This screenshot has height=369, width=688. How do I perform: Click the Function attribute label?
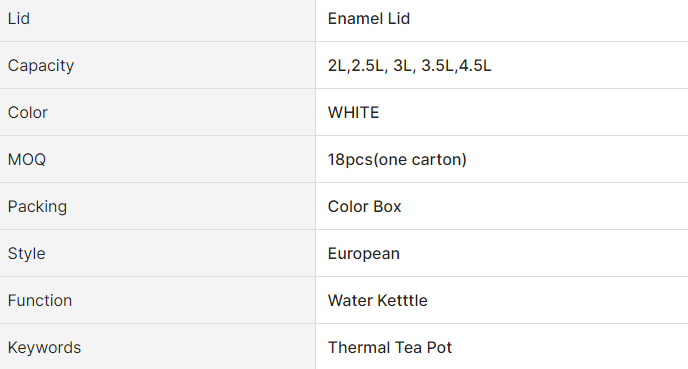[40, 301]
